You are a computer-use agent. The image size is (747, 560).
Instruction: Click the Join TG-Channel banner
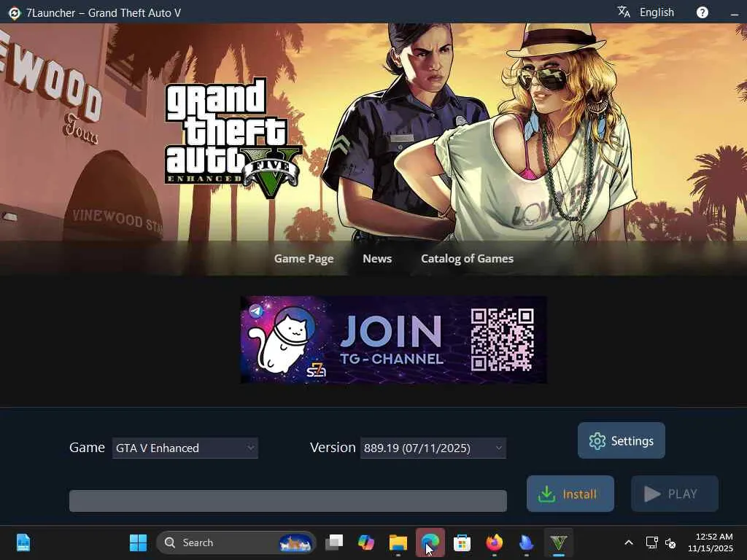coord(393,340)
